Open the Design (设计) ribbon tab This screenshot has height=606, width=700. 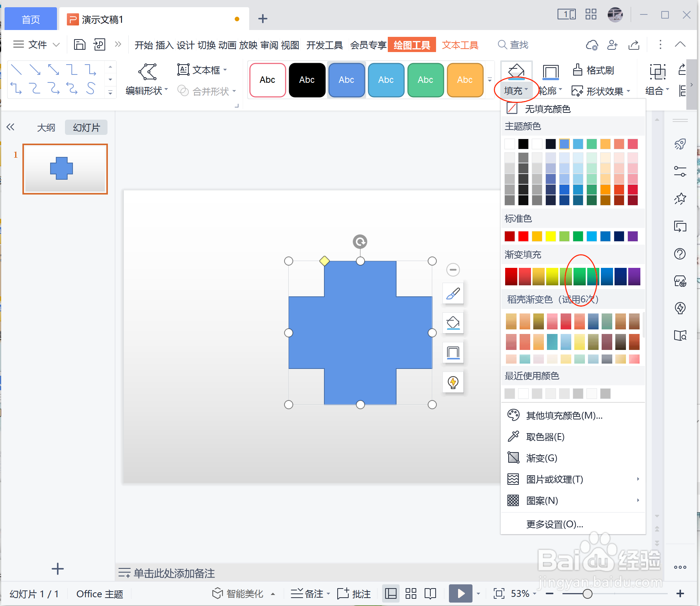(186, 45)
